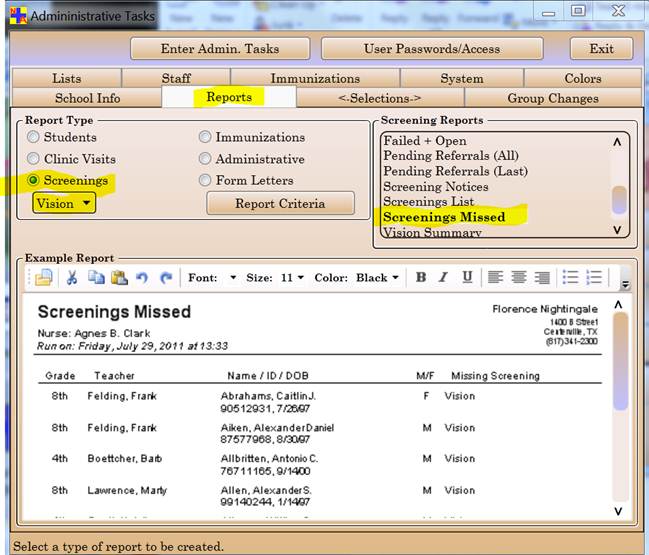Select Pending Referrals (Last) report
649x555 pixels.
pos(455,171)
